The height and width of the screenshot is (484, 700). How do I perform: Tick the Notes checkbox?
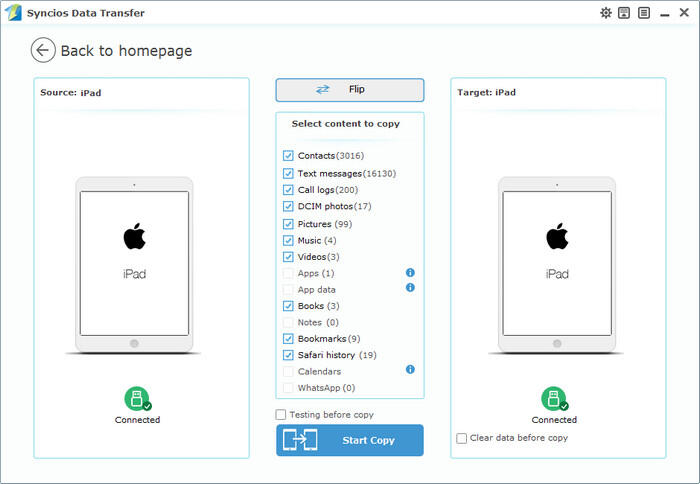(288, 322)
